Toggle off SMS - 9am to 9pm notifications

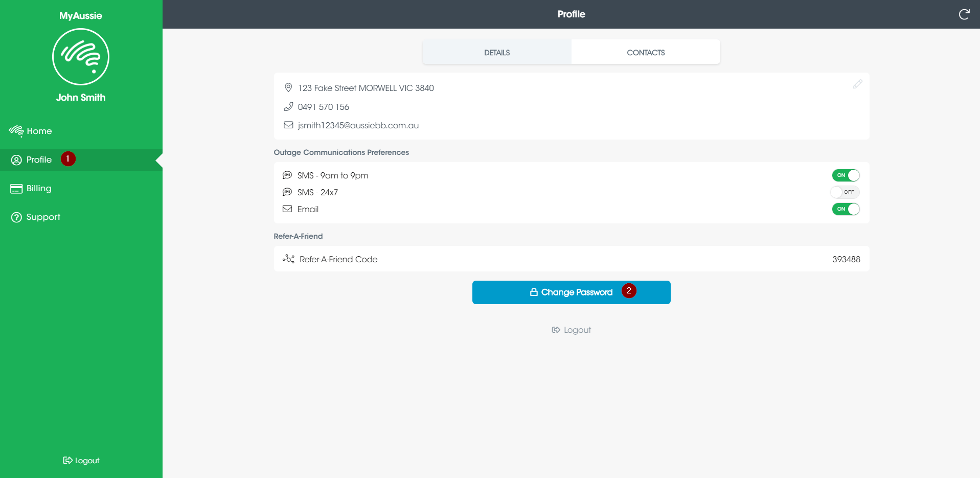845,175
